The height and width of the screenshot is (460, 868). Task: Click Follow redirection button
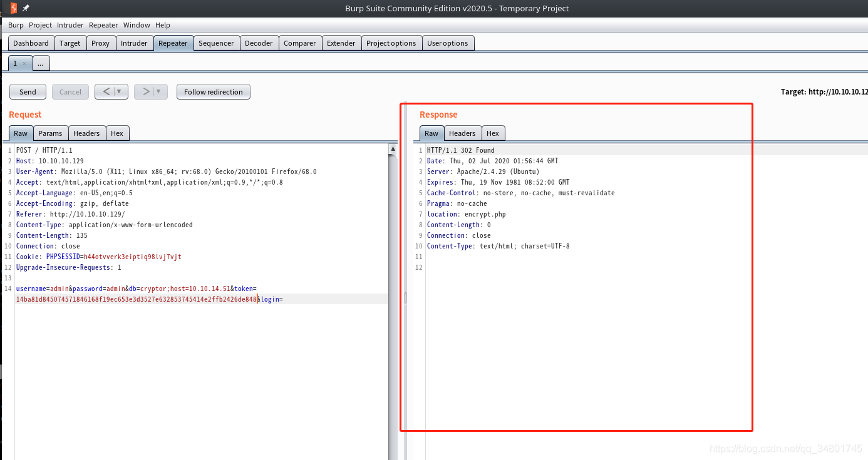[214, 91]
